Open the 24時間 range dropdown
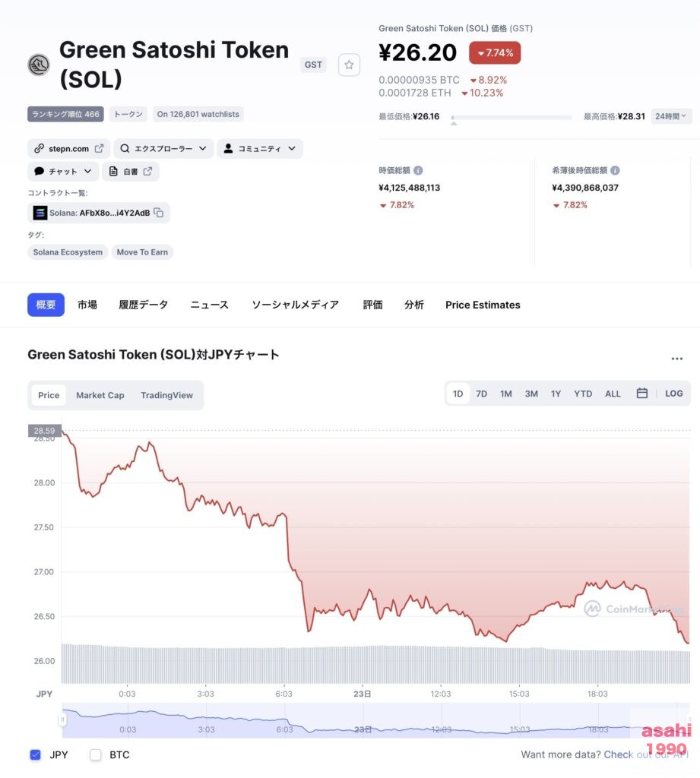 click(x=670, y=116)
